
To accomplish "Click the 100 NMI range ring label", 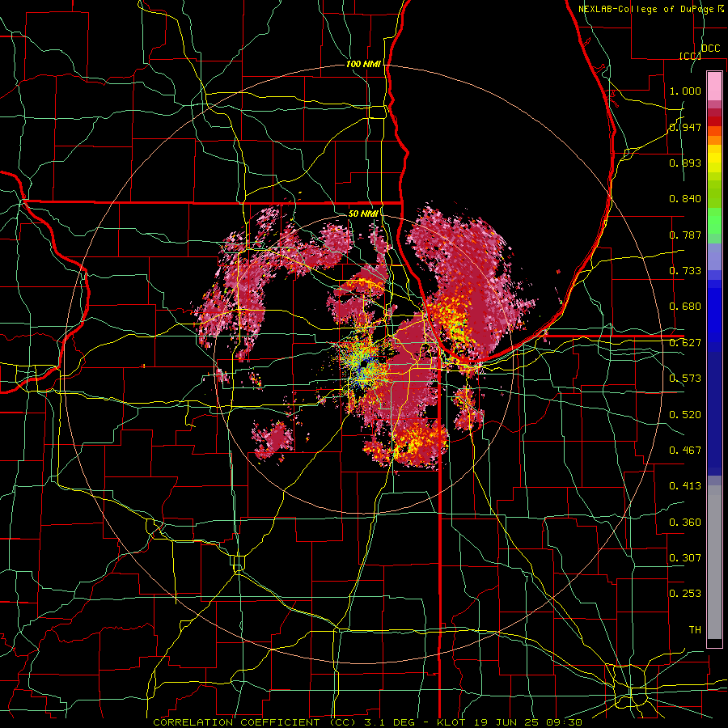I will 363,64.
